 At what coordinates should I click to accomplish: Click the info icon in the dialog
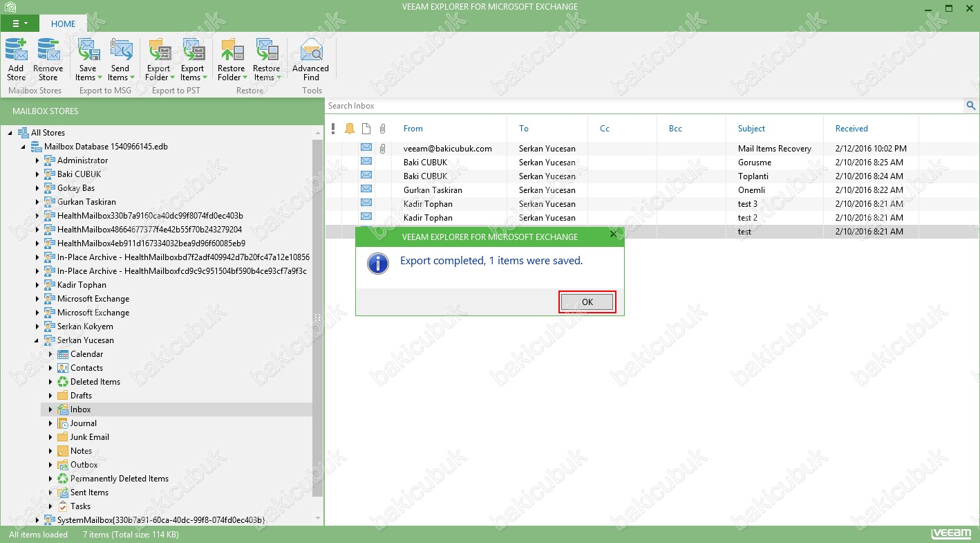377,264
